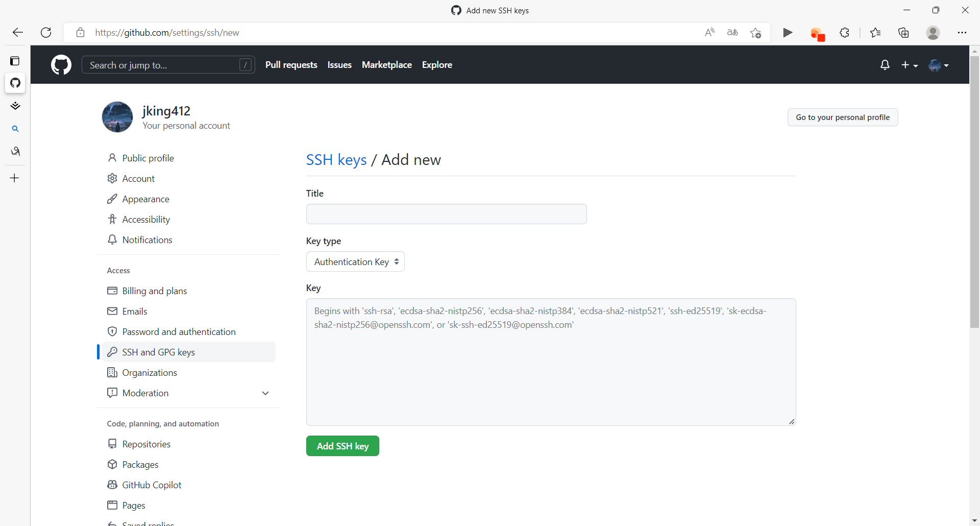Click the layered-chevron sidebar tab icon
Image resolution: width=980 pixels, height=526 pixels.
[15, 106]
